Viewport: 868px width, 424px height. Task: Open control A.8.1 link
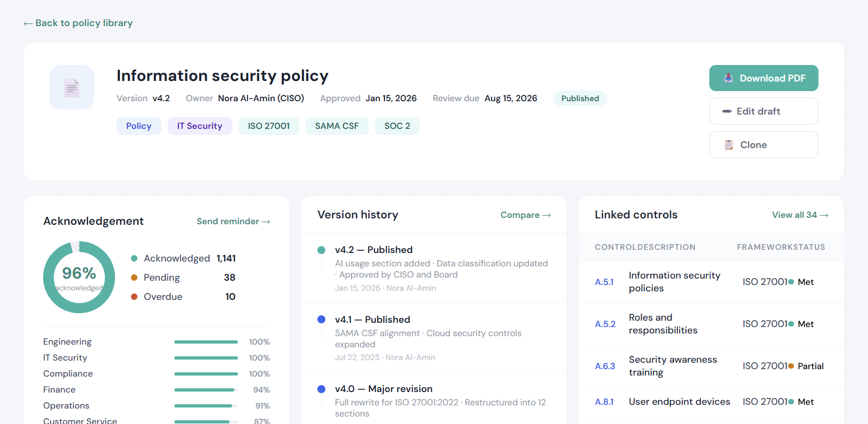coord(604,402)
